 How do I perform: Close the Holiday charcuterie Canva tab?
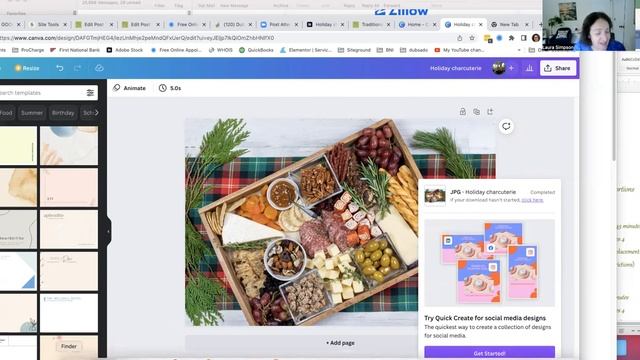(481, 24)
